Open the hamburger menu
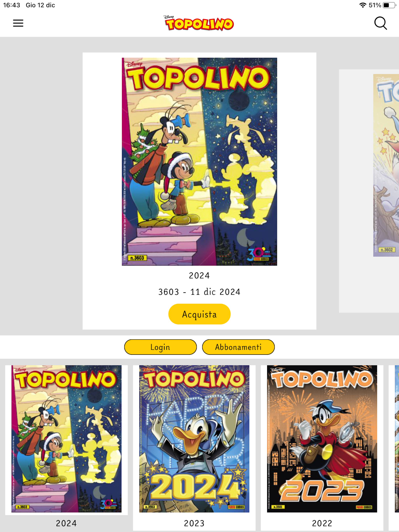 18,23
